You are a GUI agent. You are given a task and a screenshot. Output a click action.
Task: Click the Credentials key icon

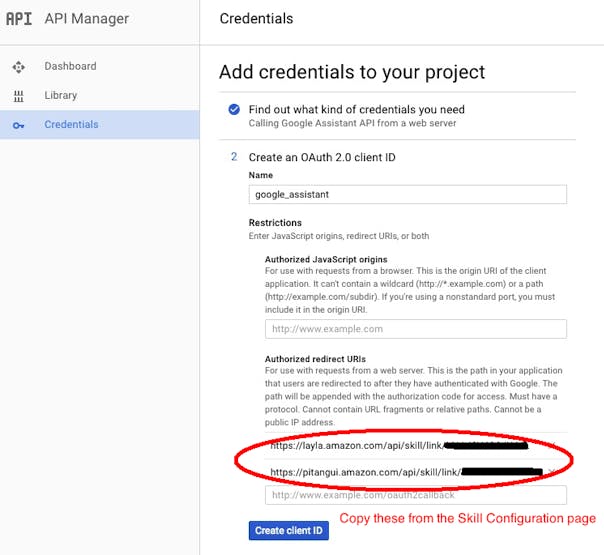point(18,126)
